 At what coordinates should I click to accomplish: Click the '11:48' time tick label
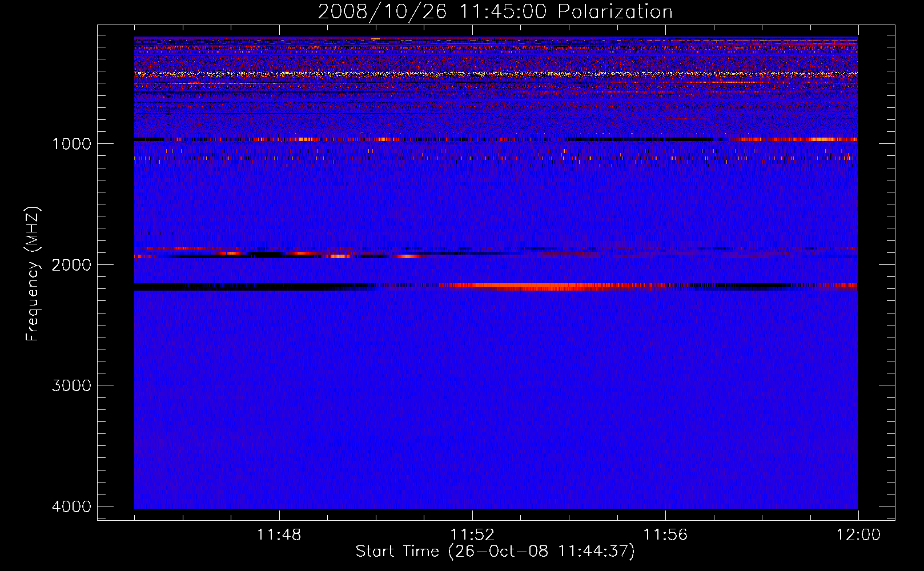pyautogui.click(x=279, y=535)
